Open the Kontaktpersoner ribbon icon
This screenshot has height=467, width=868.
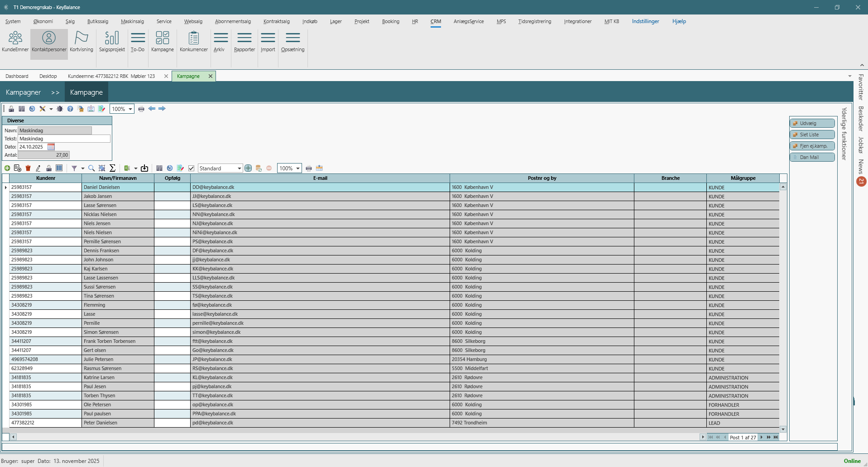(49, 41)
